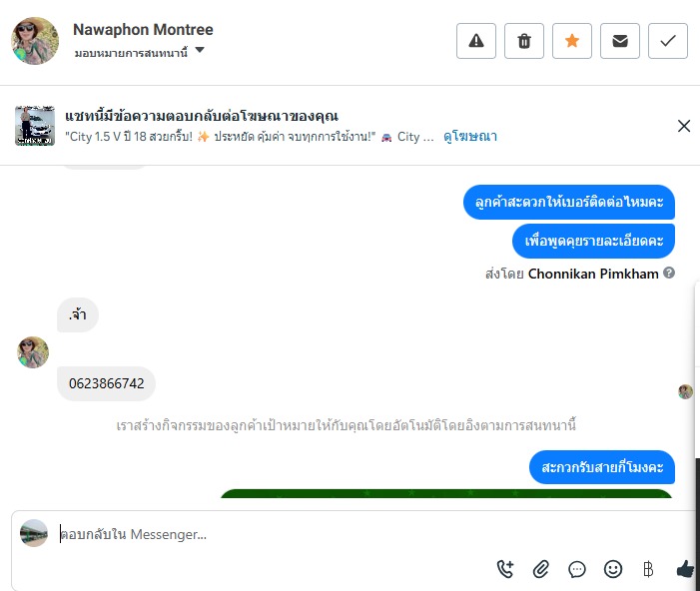700x591 pixels.
Task: Click the help icon beside Chonnikan Pimkham
Action: (x=669, y=273)
